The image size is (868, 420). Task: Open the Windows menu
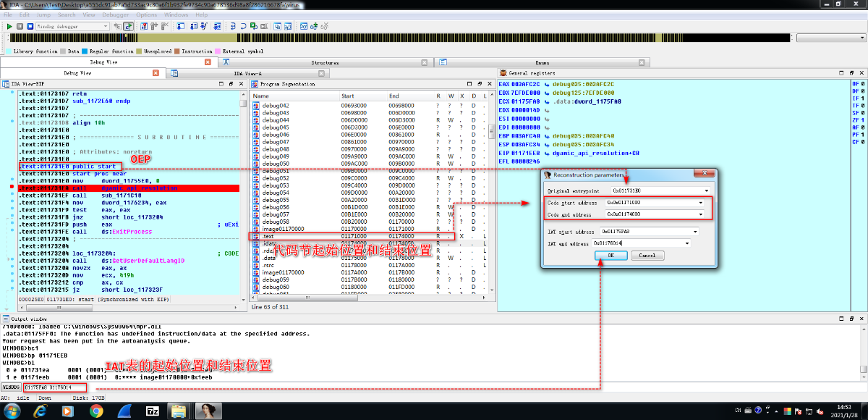[x=176, y=14]
